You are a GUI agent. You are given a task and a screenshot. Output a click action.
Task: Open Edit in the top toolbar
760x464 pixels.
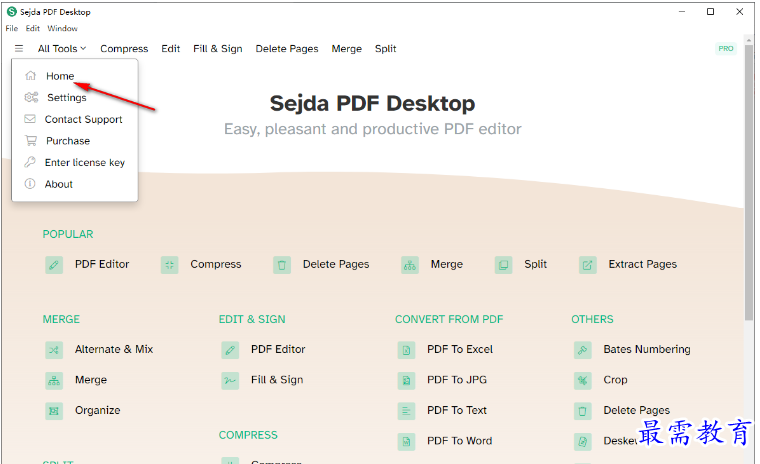coord(171,48)
